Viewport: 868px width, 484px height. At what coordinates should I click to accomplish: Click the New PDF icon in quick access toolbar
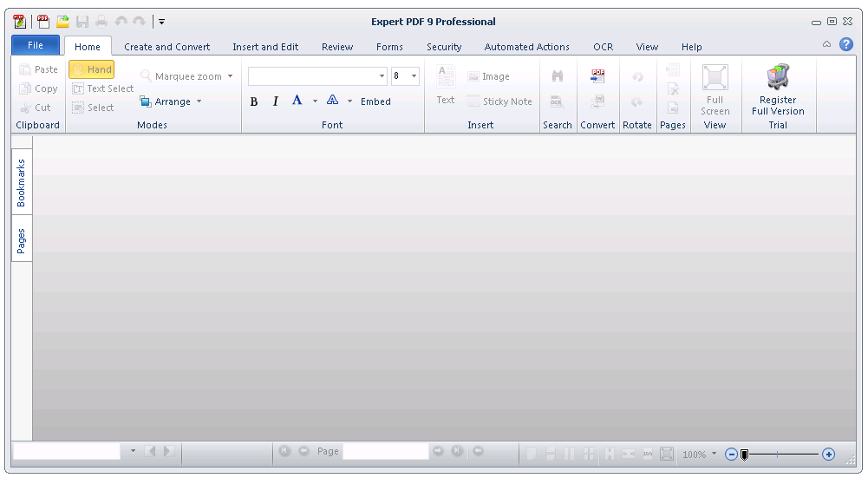43,22
